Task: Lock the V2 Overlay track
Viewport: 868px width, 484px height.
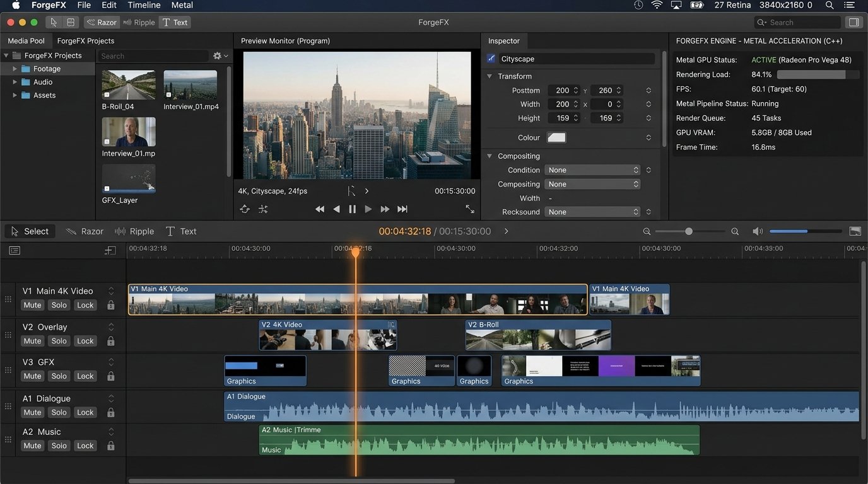Action: coord(85,341)
